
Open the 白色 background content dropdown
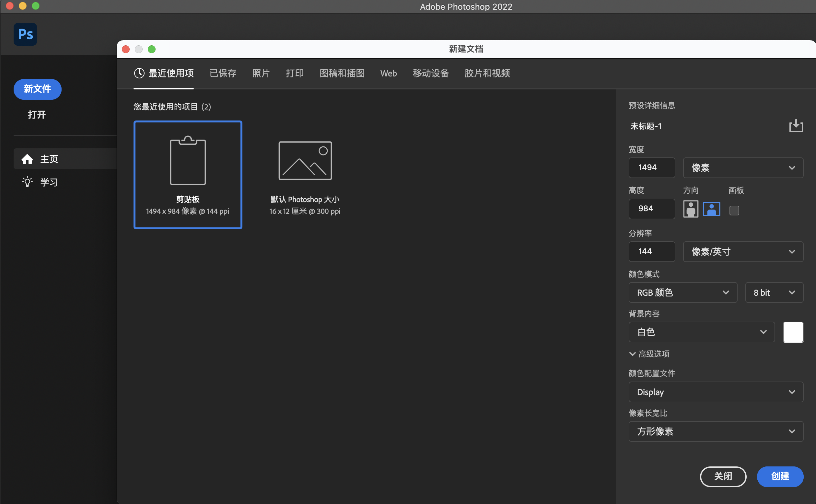coord(702,332)
